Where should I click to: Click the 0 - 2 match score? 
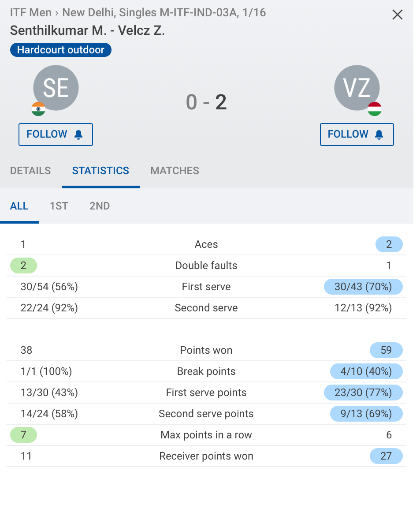pyautogui.click(x=206, y=102)
